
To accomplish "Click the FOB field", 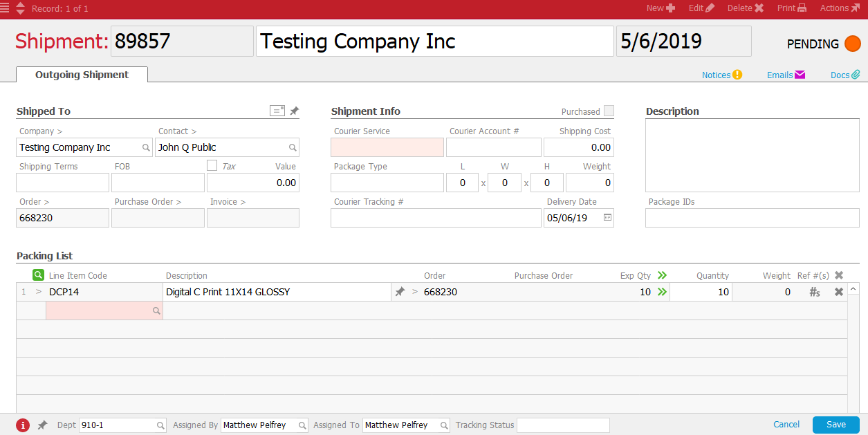I will pyautogui.click(x=158, y=183).
